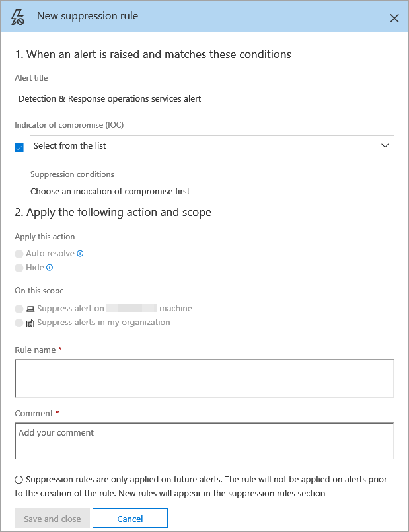Close the New suppression rule panel

click(394, 18)
